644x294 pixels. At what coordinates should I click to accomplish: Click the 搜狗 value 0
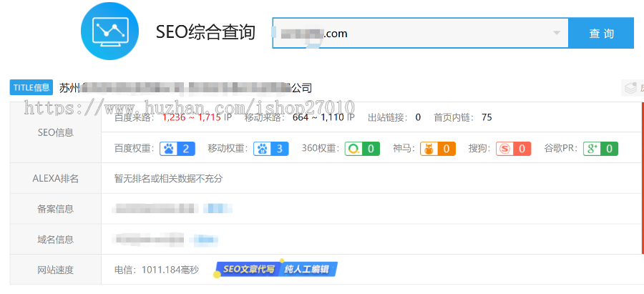point(522,148)
